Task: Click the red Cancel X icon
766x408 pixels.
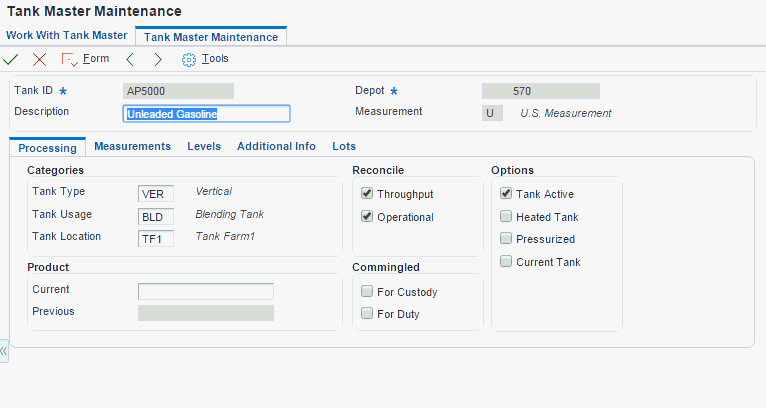Action: 39,60
